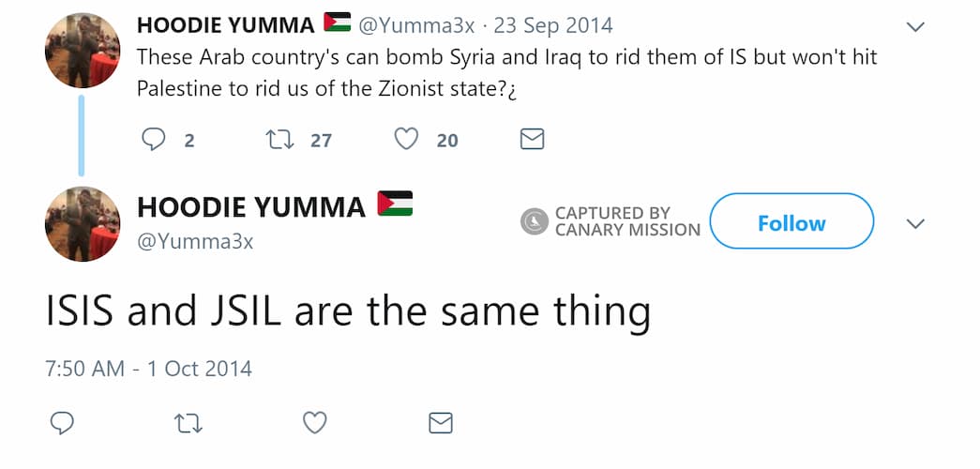Image resolution: width=980 pixels, height=469 pixels.
Task: Reply to the ISIS and JSIL tweet
Action: pos(62,423)
